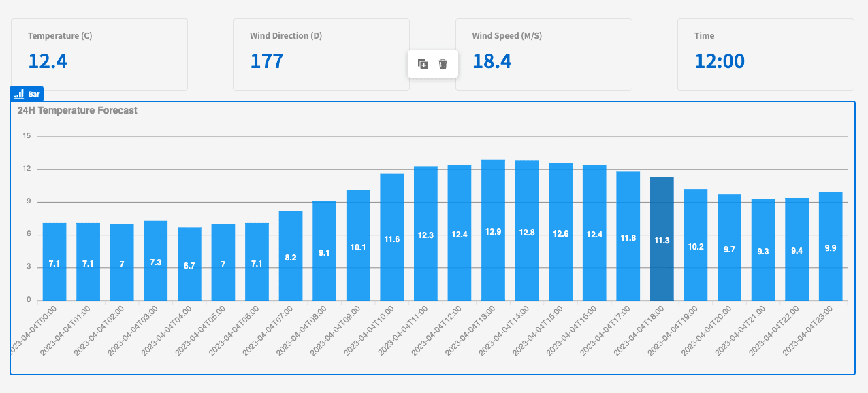The image size is (868, 393).
Task: Click the 18.4 wind speed value
Action: [x=492, y=61]
